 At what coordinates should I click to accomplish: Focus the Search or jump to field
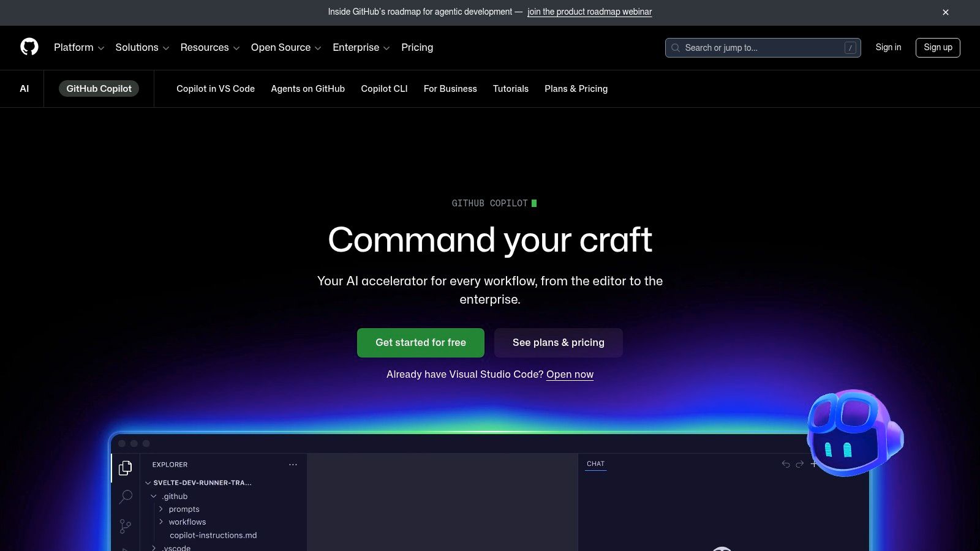pyautogui.click(x=763, y=48)
